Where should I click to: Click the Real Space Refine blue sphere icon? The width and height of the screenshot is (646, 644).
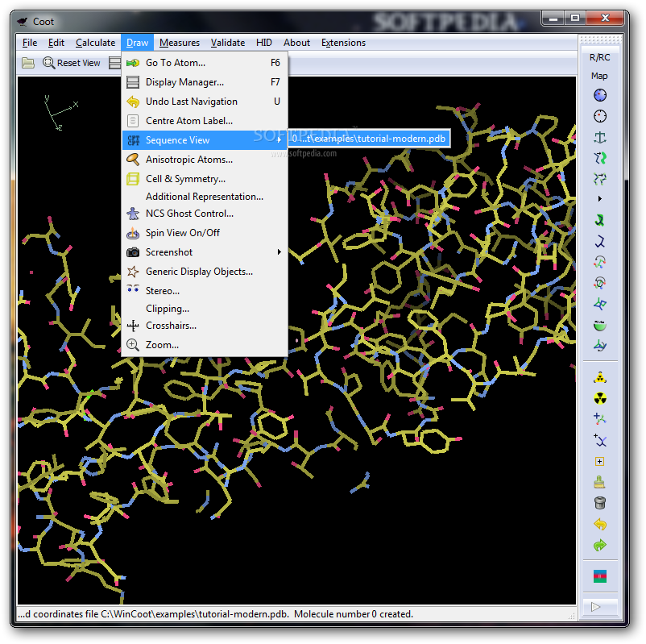coord(600,95)
